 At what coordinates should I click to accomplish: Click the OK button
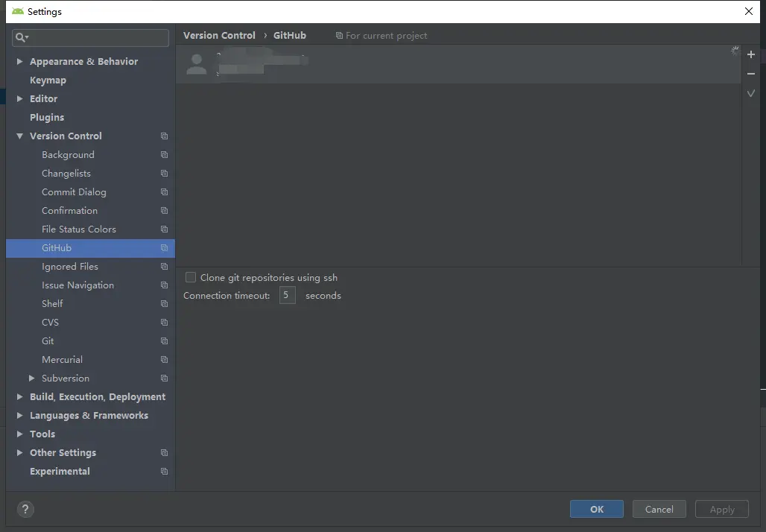tap(597, 509)
